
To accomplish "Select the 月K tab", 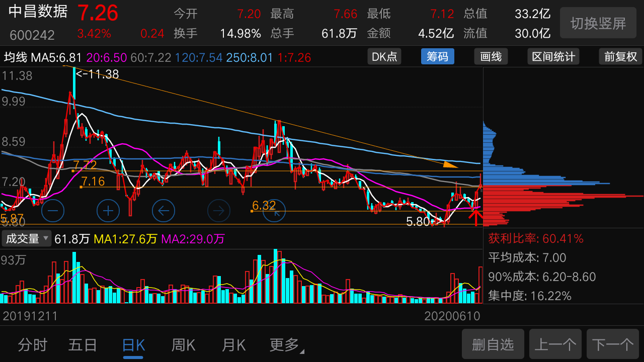I will (x=233, y=345).
